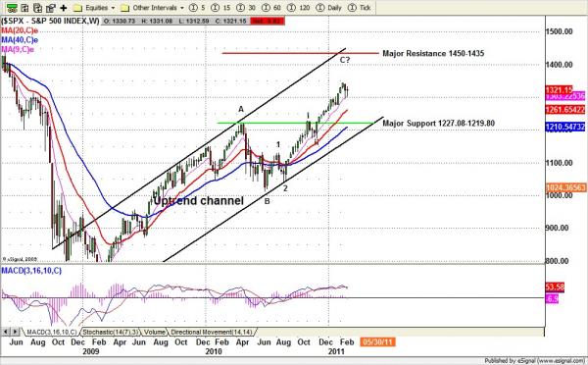Click the green chart window icon in the toolbar
This screenshot has width=588, height=365.
pyautogui.click(x=12, y=8)
